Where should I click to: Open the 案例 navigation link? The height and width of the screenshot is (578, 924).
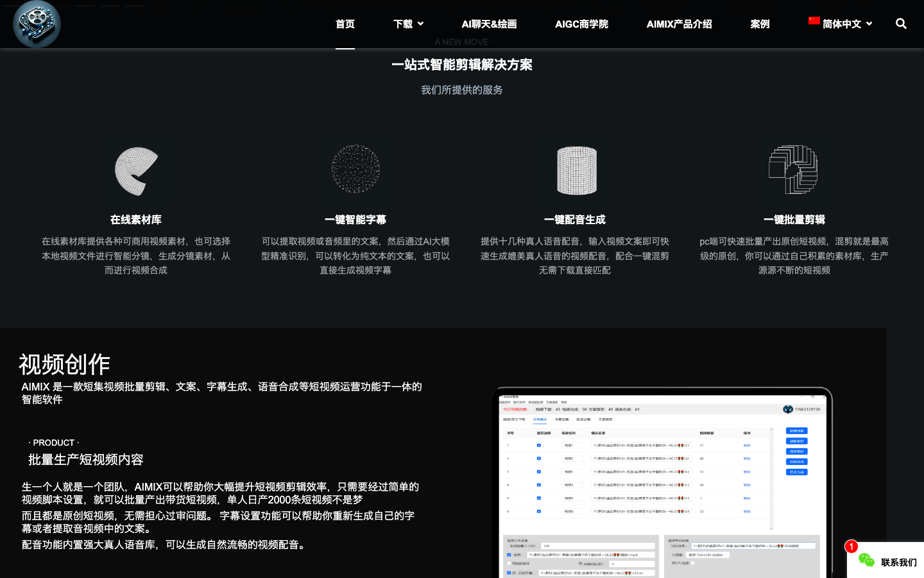pyautogui.click(x=760, y=24)
